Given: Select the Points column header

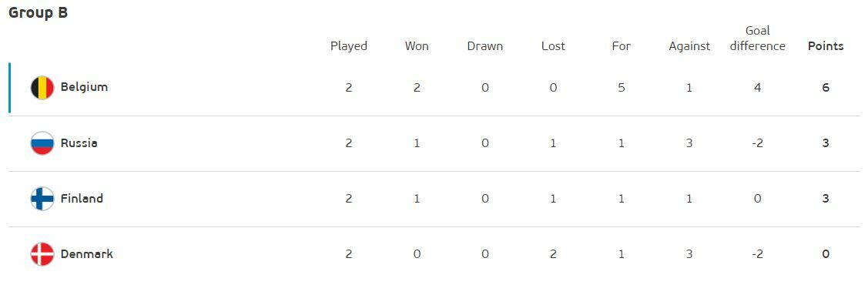Looking at the screenshot, I should tap(826, 46).
